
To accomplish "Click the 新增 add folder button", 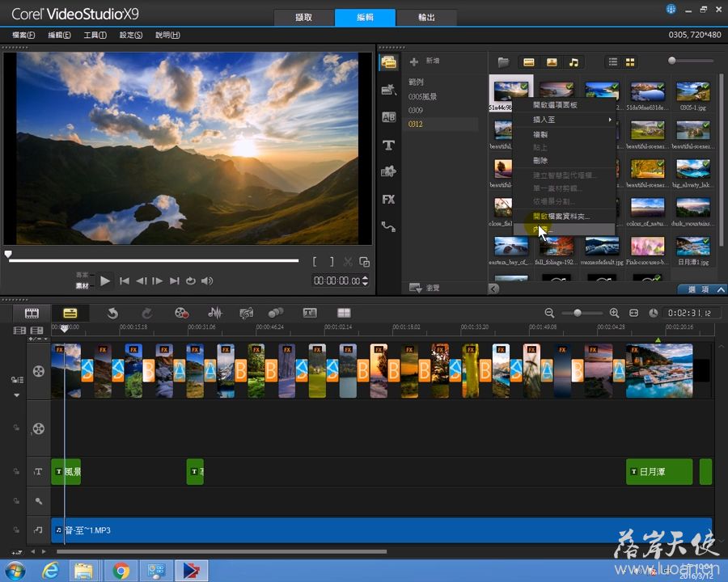I will click(x=425, y=61).
